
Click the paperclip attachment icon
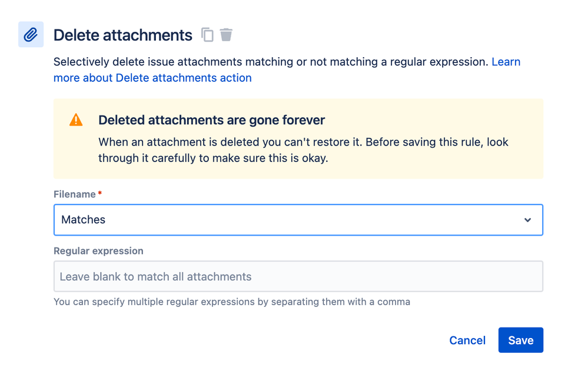(31, 35)
